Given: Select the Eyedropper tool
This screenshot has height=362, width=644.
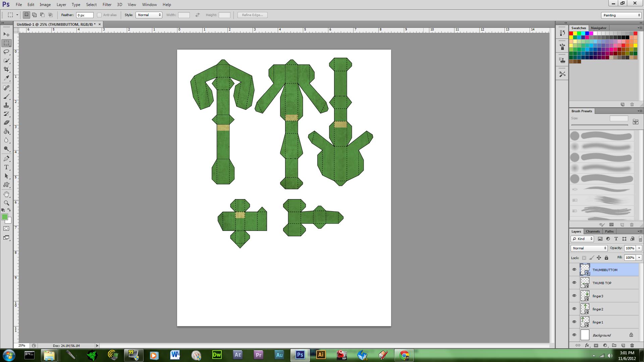Looking at the screenshot, I should (x=6, y=78).
